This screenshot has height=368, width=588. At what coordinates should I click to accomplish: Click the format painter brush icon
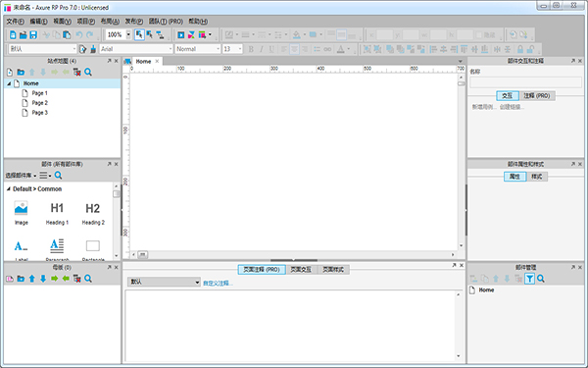[x=93, y=49]
